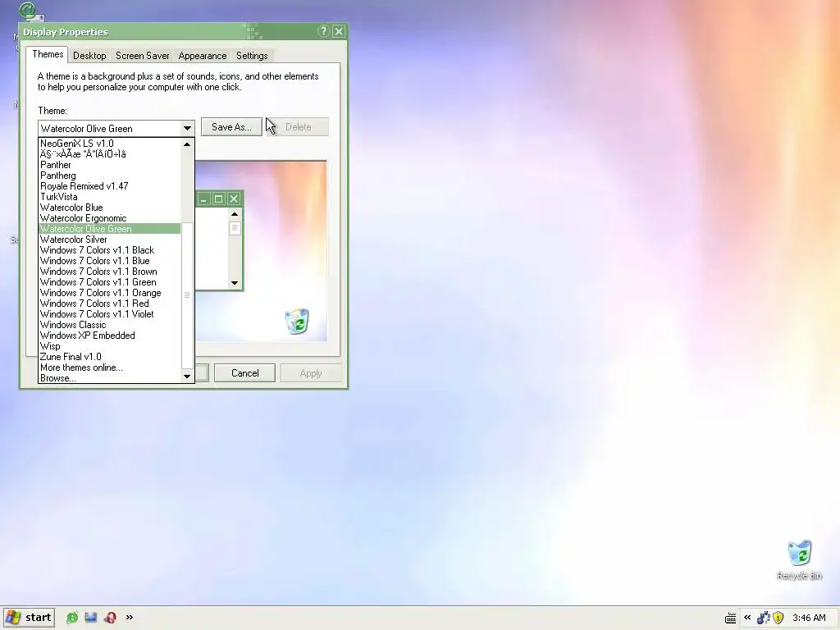Click the preview window's scroll down arrow
The width and height of the screenshot is (840, 630).
235,282
